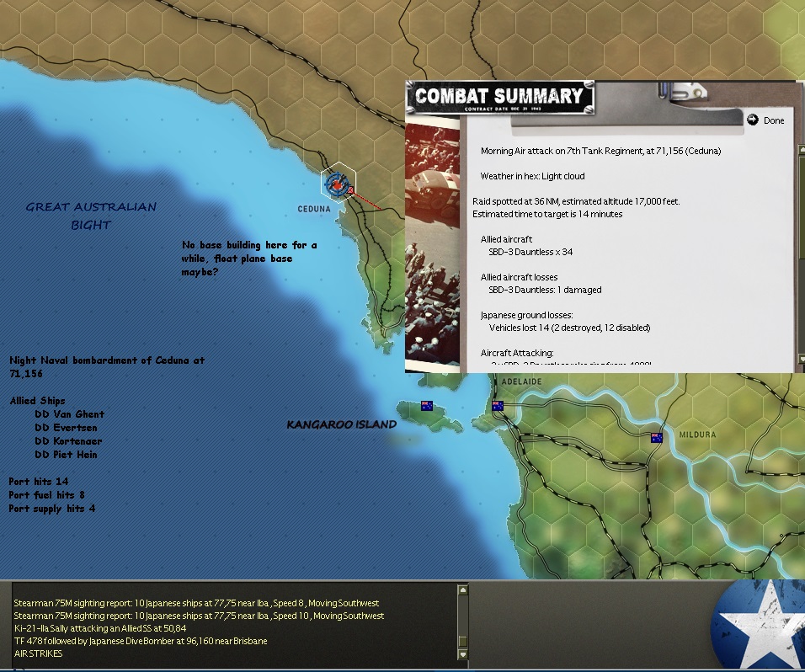Select the 'AIR STRIKES' log entry
This screenshot has height=672, width=805.
[38, 653]
